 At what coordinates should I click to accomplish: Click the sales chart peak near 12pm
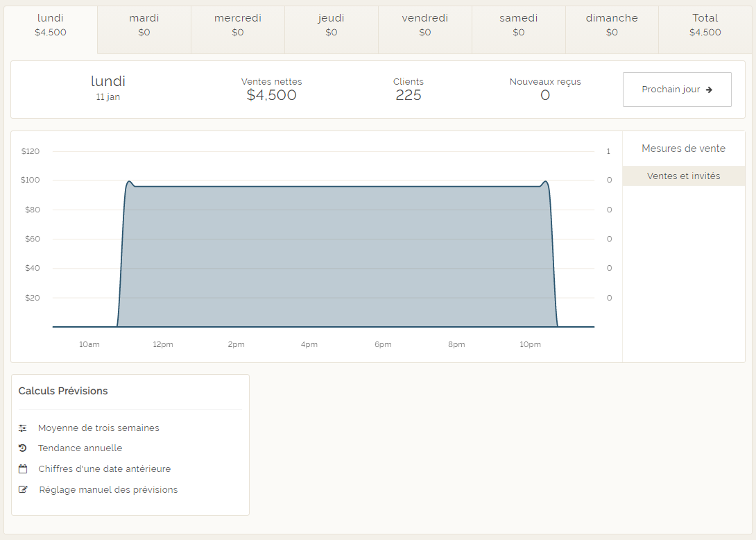click(x=129, y=182)
